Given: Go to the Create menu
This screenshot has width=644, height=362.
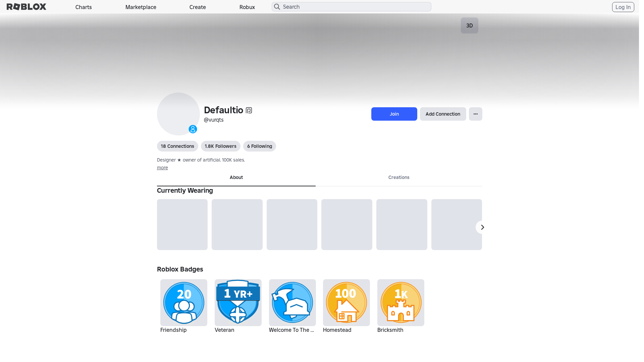Looking at the screenshot, I should click(x=198, y=7).
